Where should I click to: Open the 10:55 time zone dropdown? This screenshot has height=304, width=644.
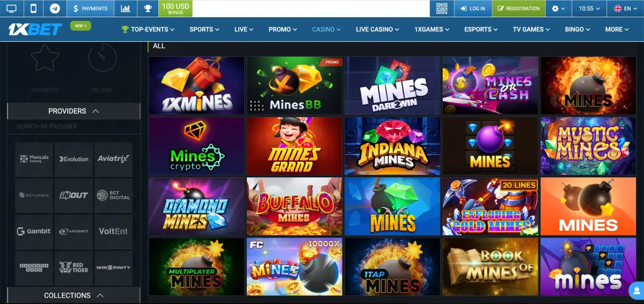point(590,9)
